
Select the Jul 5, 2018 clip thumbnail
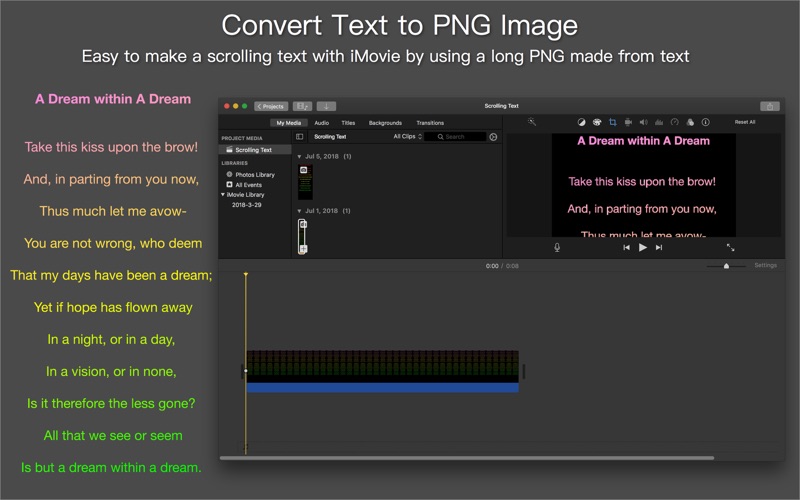point(305,182)
